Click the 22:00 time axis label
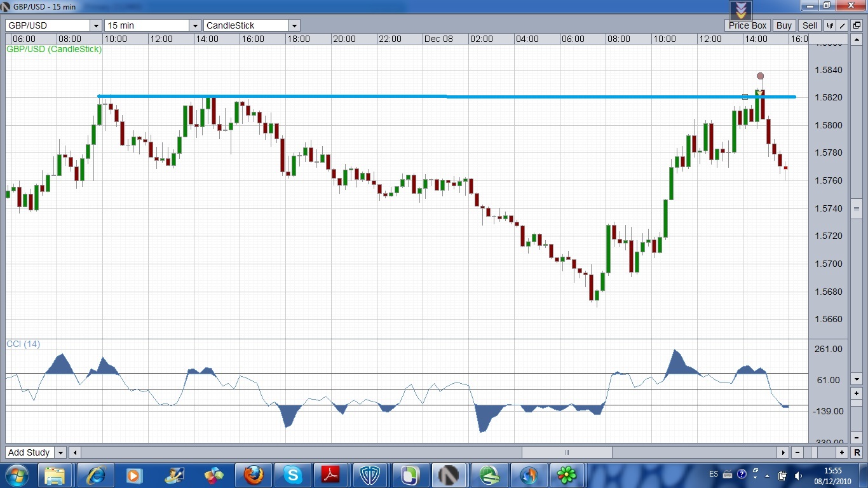 390,39
